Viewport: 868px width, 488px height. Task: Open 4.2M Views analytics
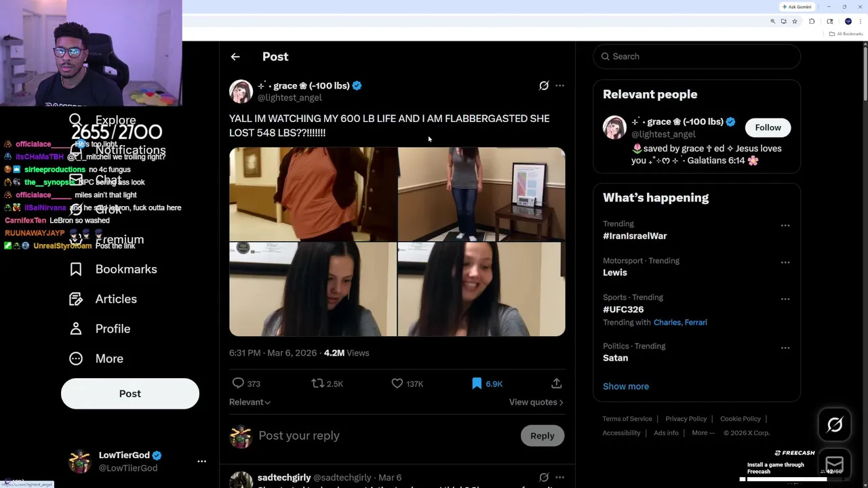click(346, 353)
